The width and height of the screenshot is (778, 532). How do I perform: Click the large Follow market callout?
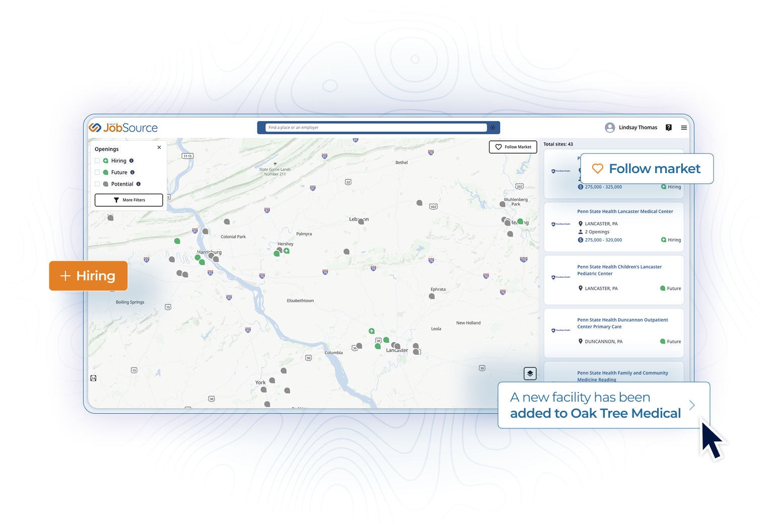[647, 169]
